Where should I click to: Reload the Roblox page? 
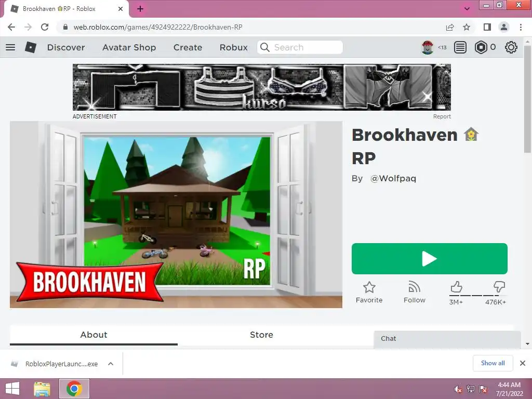[45, 27]
